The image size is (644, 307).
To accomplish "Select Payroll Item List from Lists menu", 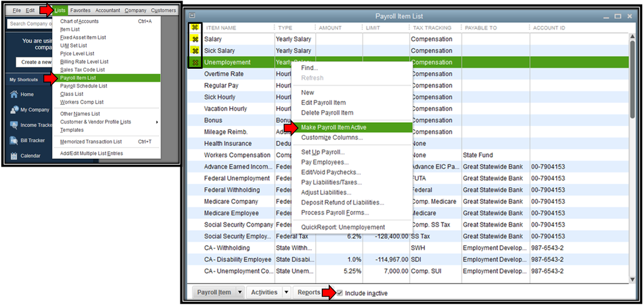I will [106, 78].
